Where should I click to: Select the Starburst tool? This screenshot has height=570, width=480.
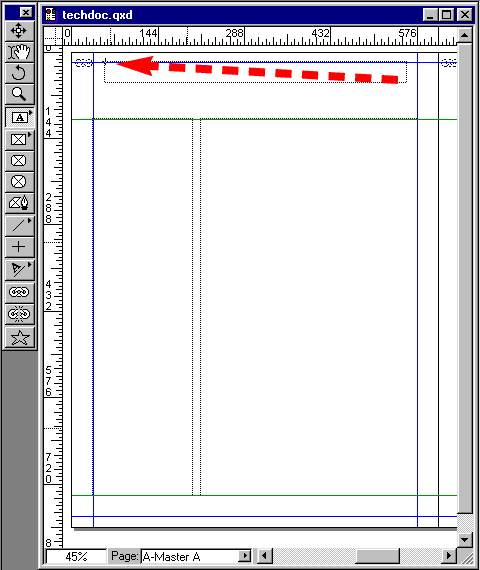coord(20,337)
